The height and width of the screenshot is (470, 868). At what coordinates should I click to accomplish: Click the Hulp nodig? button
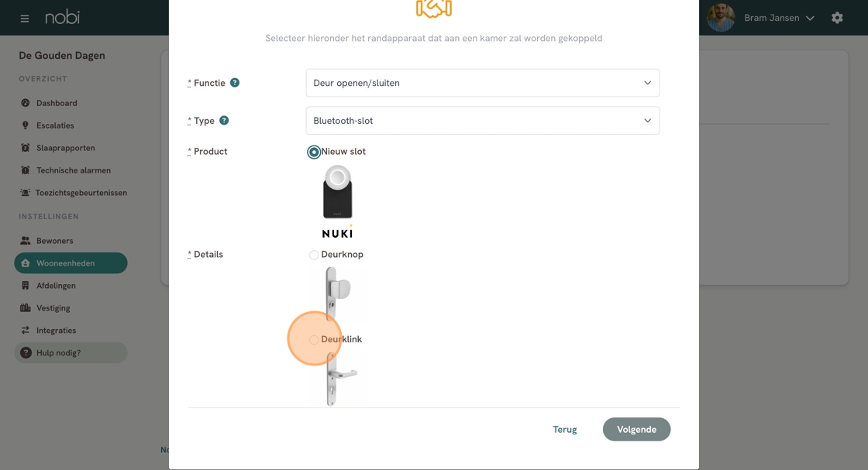[x=71, y=353]
